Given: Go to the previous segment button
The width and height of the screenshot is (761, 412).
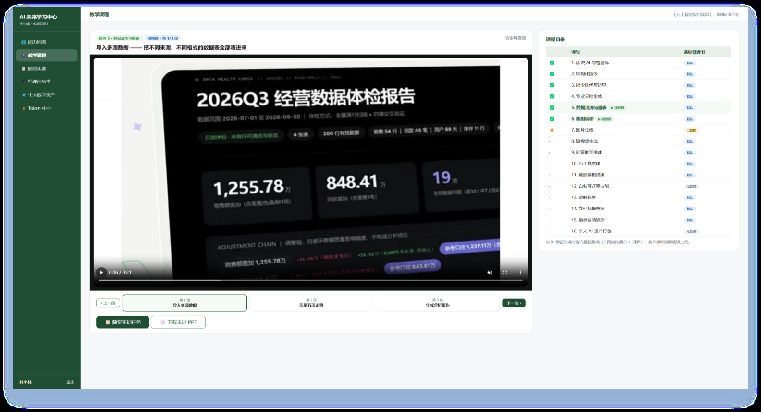Looking at the screenshot, I should point(108,303).
